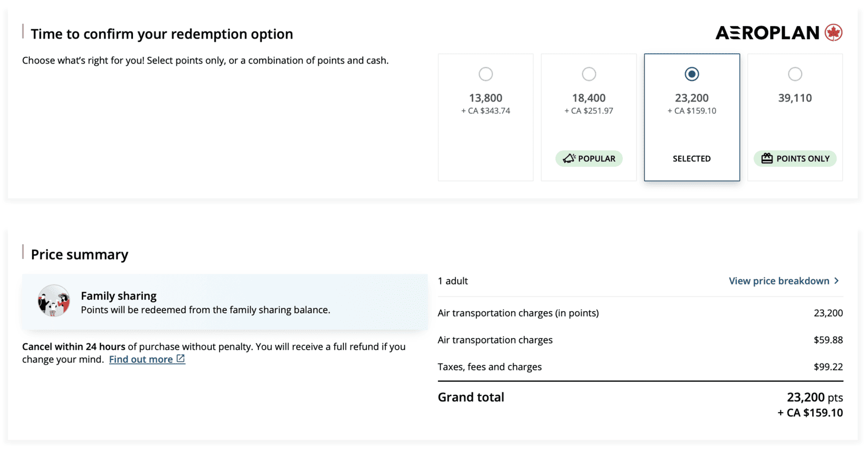Viewport: 868px width, 449px height.
Task: Click the Taxes, fees and charges row label
Action: point(489,367)
